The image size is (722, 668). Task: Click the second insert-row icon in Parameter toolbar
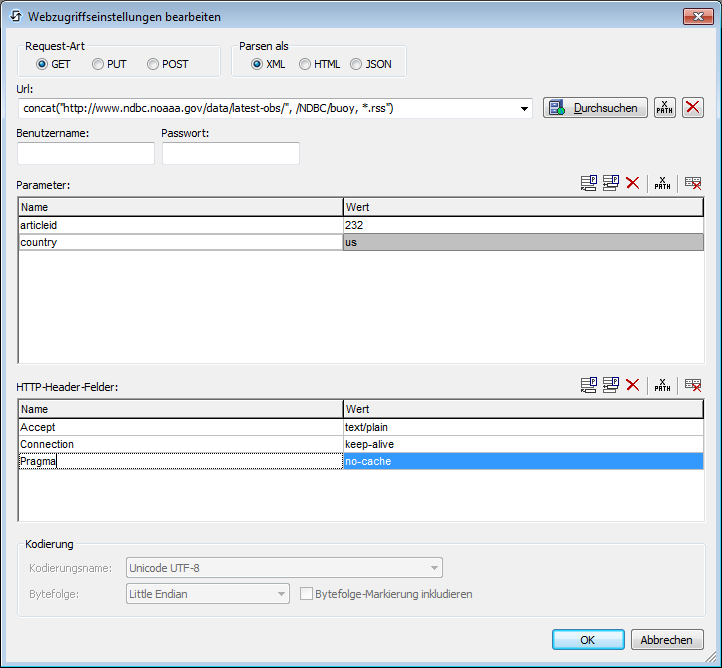[x=611, y=183]
